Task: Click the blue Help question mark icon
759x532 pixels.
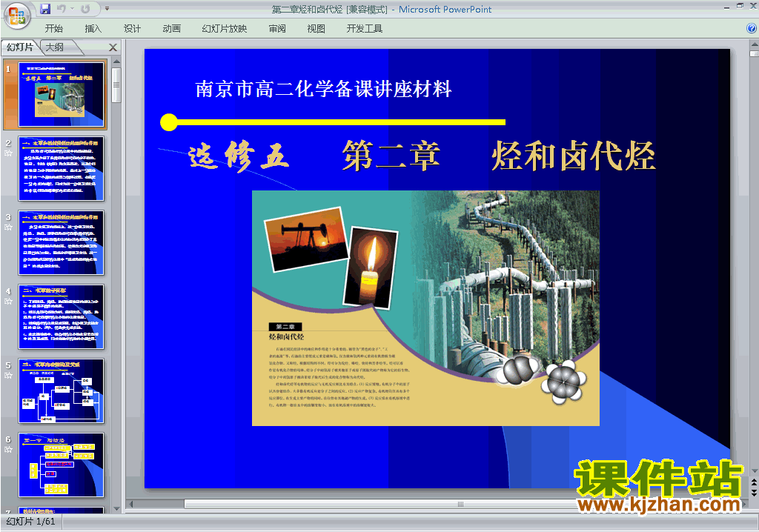Action: coord(752,28)
